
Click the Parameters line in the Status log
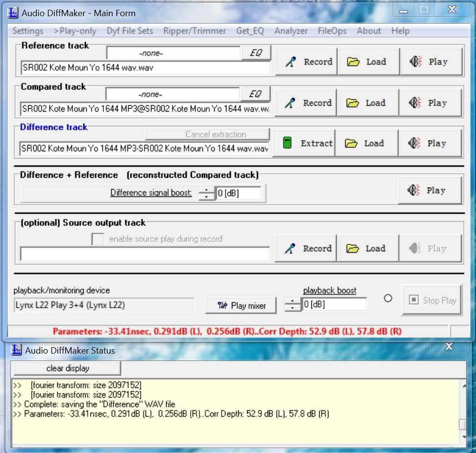(x=171, y=414)
